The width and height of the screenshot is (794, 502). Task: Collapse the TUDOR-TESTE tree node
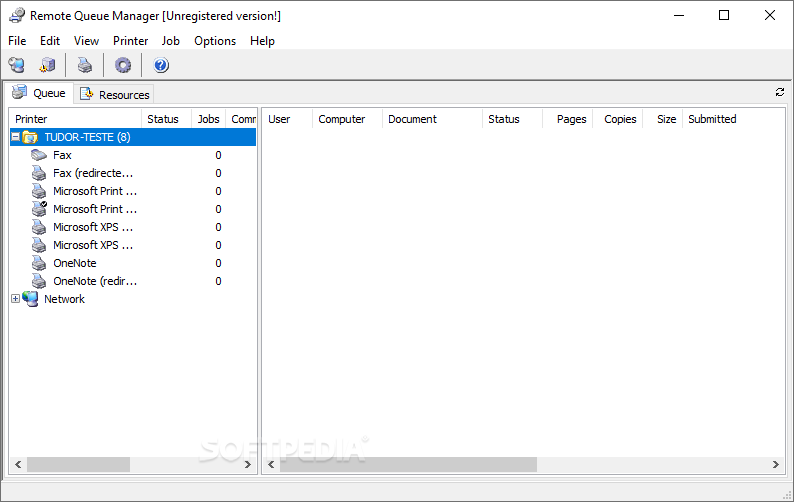pyautogui.click(x=16, y=137)
